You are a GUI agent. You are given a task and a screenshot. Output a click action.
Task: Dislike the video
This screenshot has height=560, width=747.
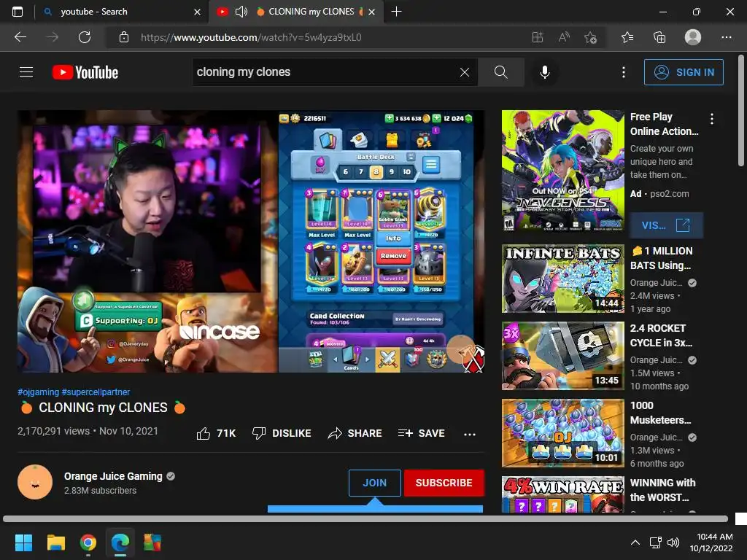282,433
